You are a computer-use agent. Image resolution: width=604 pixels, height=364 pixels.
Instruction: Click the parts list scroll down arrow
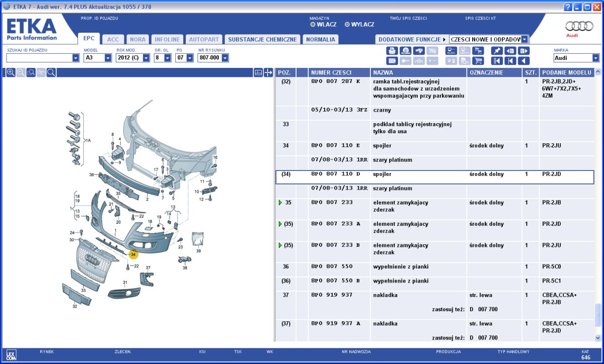coord(598,338)
